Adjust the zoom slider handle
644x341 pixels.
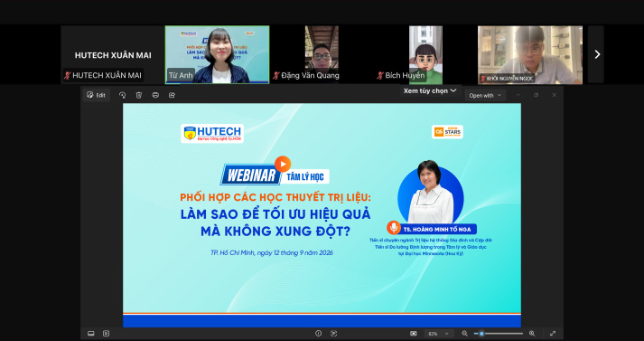(x=481, y=334)
